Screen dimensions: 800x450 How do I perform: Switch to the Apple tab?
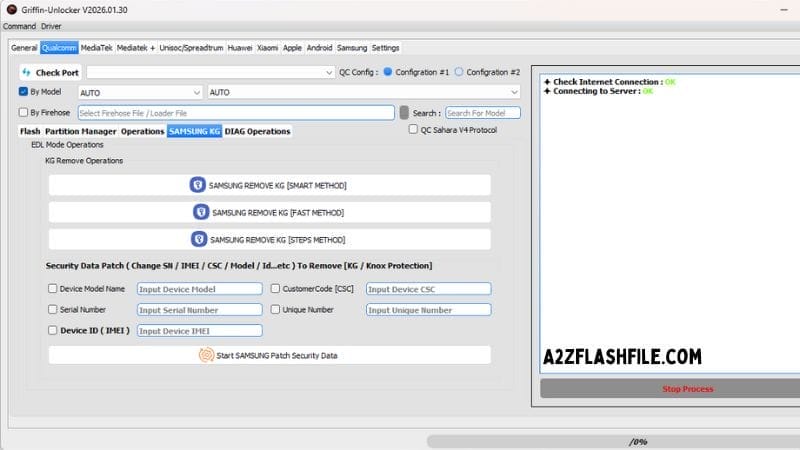coord(292,47)
